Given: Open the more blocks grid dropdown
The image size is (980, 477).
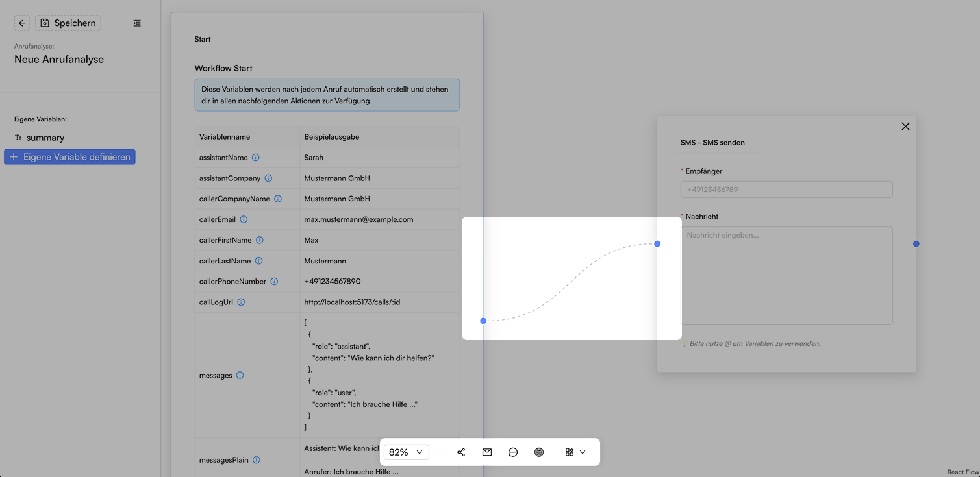Looking at the screenshot, I should (575, 452).
